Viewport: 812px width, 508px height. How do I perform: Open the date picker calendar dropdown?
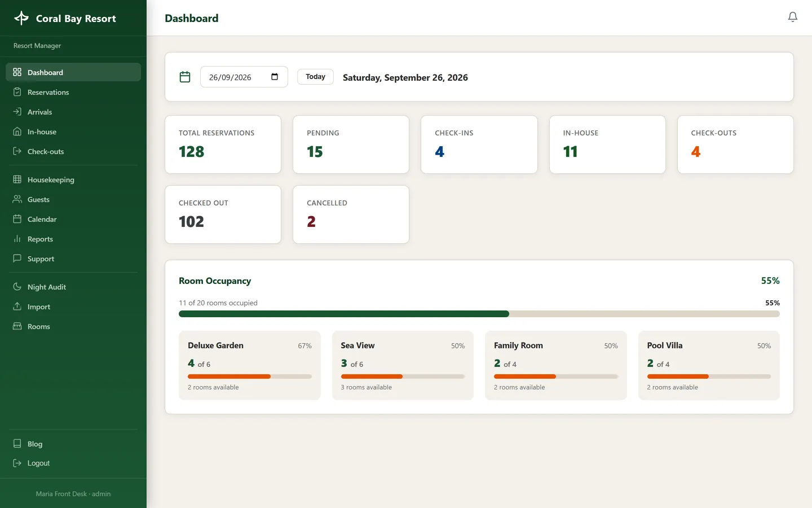(x=275, y=77)
